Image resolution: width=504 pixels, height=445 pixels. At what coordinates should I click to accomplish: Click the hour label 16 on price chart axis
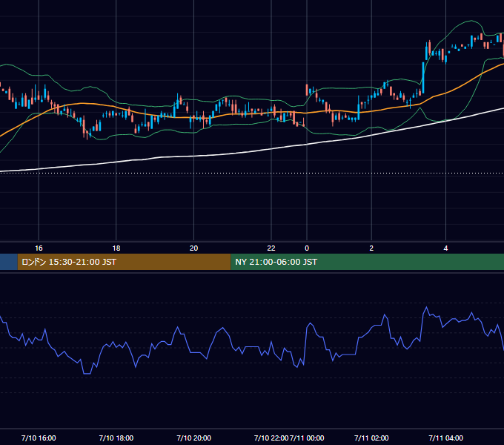click(x=39, y=248)
